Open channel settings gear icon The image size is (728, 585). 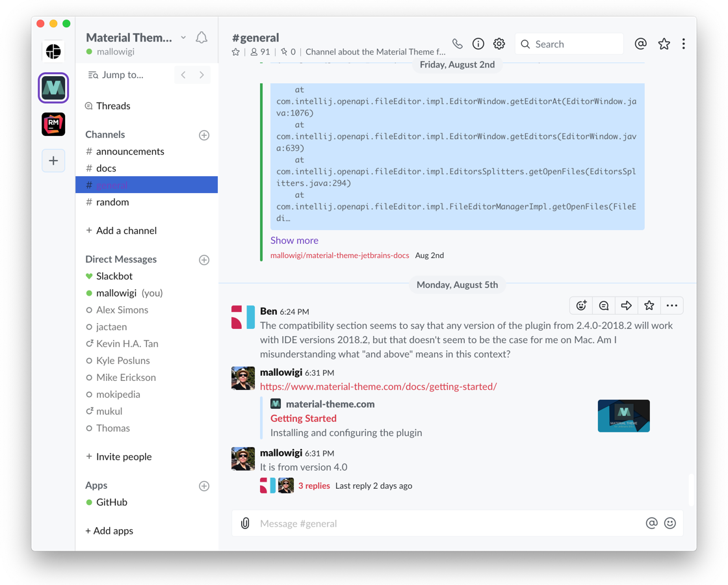[x=499, y=44]
